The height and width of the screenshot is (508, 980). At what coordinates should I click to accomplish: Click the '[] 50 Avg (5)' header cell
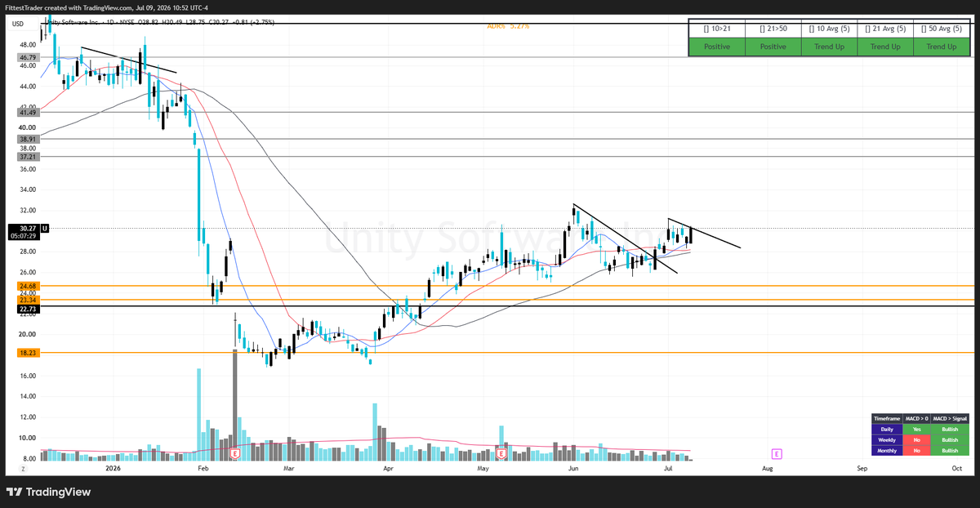point(942,29)
